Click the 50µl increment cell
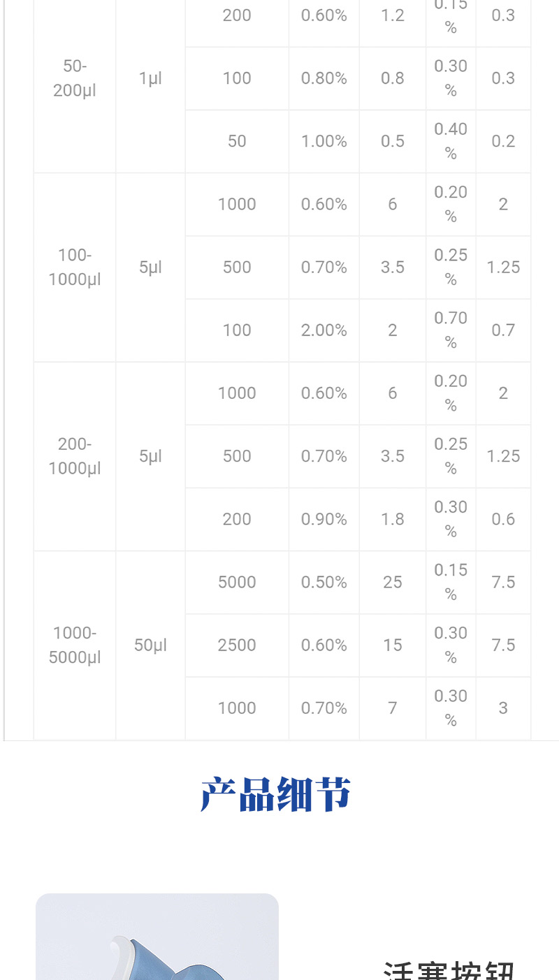 pos(150,645)
